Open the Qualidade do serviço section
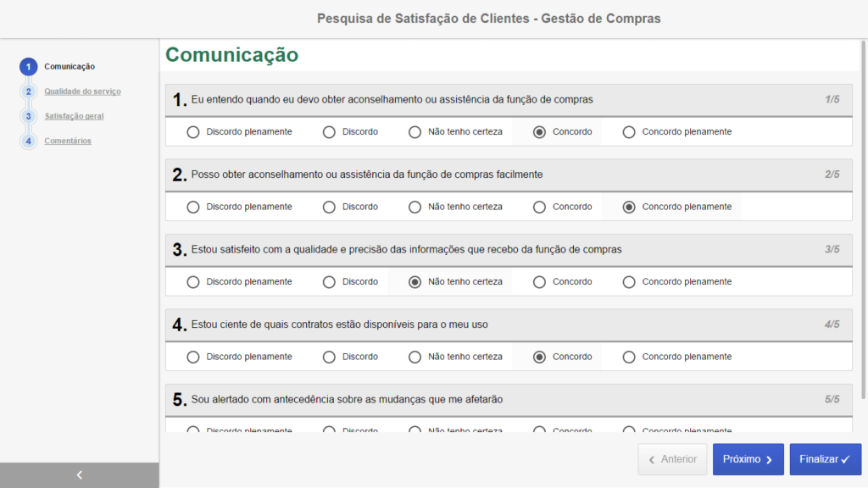The image size is (868, 488). coord(82,91)
